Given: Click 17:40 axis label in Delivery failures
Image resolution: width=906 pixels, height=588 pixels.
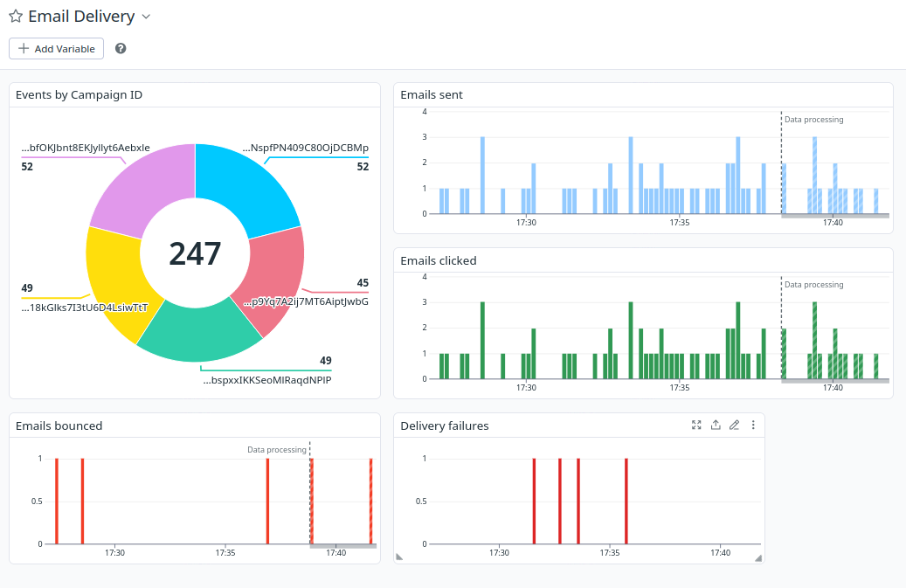Looking at the screenshot, I should pos(720,553).
